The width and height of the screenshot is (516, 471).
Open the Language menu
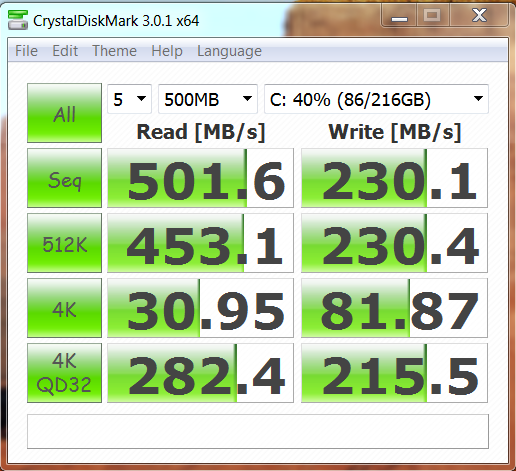[229, 51]
